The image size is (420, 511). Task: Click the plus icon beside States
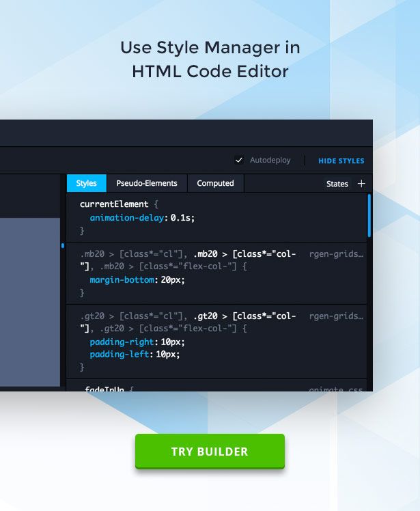click(361, 184)
